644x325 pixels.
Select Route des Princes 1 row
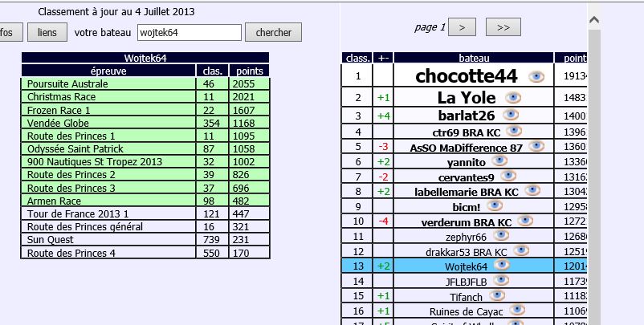(x=145, y=136)
